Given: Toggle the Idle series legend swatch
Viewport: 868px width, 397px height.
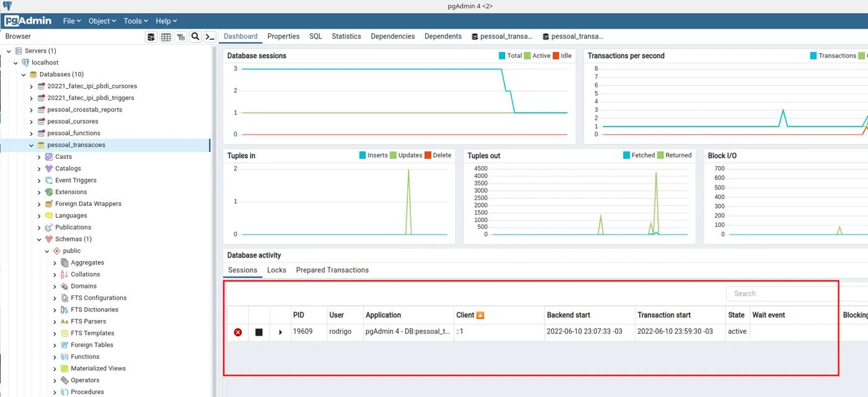Looking at the screenshot, I should click(556, 56).
